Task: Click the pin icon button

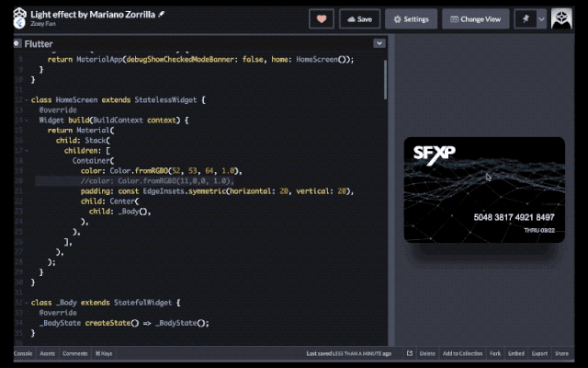Action: pyautogui.click(x=527, y=18)
